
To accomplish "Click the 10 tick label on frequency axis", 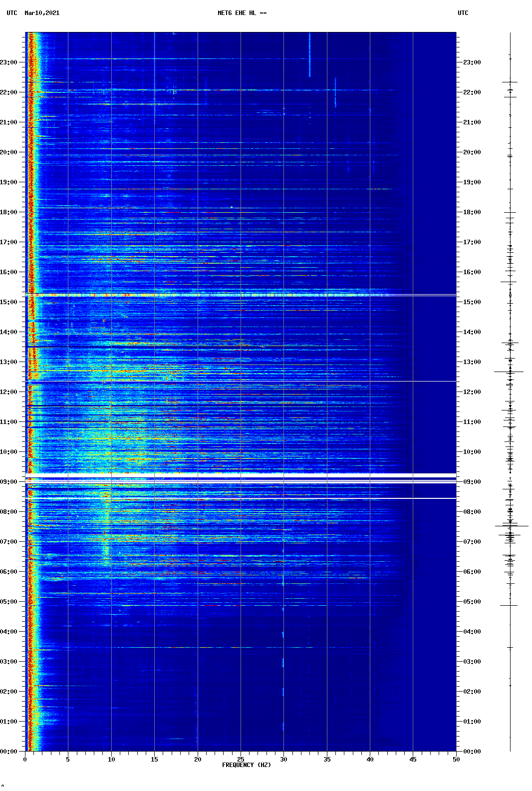I will [111, 759].
